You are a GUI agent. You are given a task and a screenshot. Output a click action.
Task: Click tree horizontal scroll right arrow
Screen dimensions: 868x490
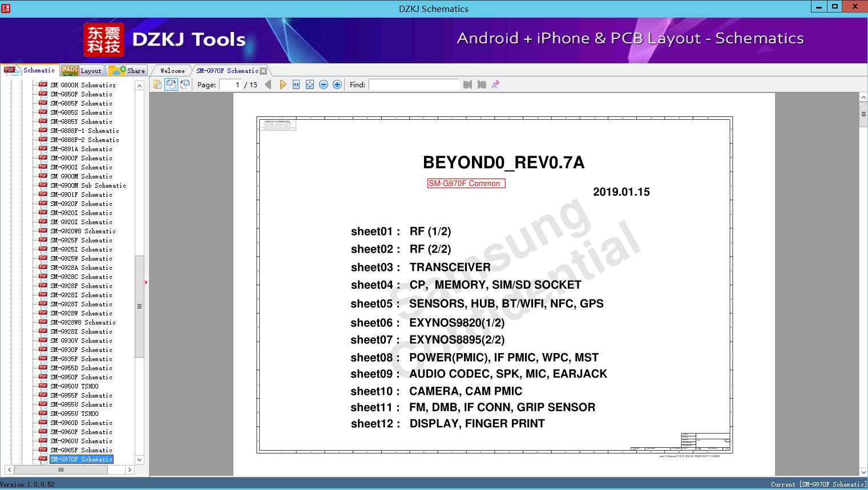(x=130, y=470)
